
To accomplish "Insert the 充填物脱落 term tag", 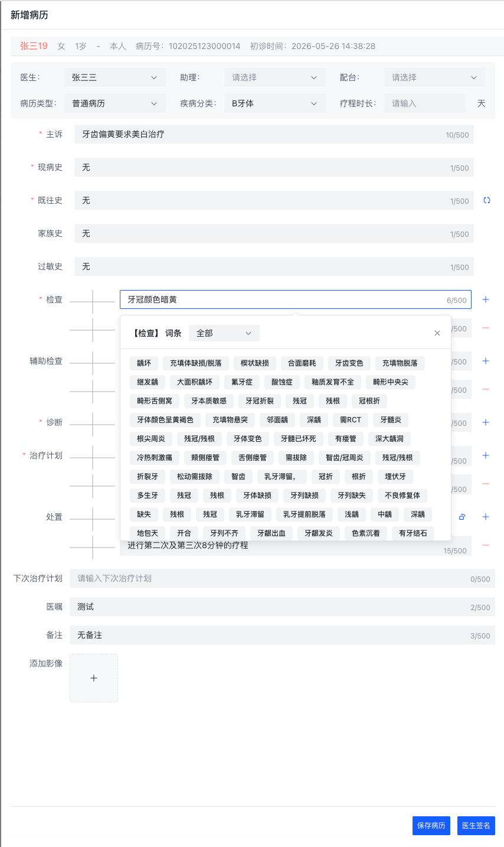I will [x=400, y=363].
